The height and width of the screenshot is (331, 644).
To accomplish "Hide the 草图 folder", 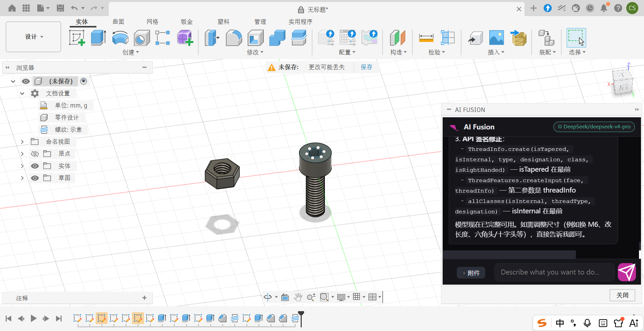I will [35, 178].
